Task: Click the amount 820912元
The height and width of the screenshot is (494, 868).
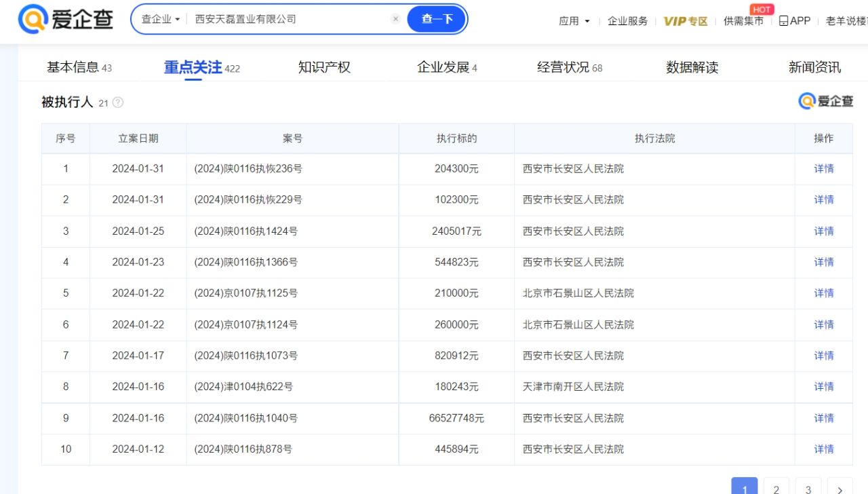Action: click(x=457, y=356)
